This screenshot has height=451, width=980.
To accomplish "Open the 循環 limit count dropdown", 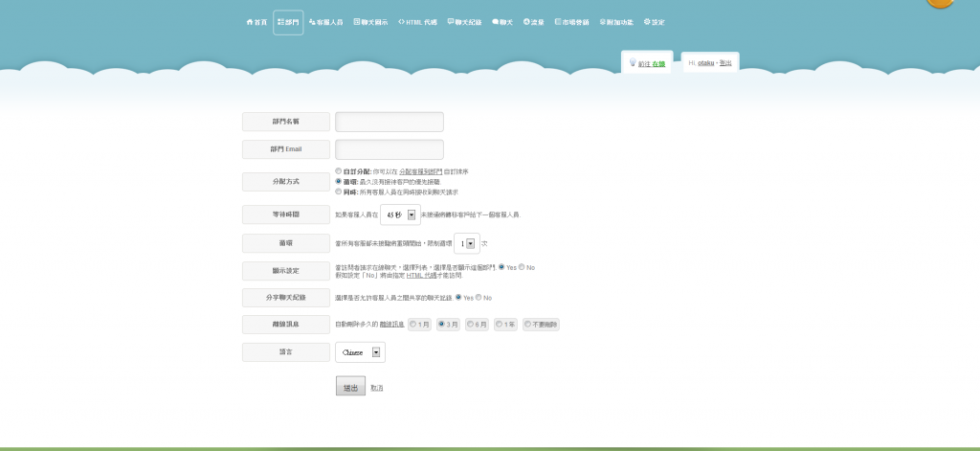I will (x=467, y=243).
